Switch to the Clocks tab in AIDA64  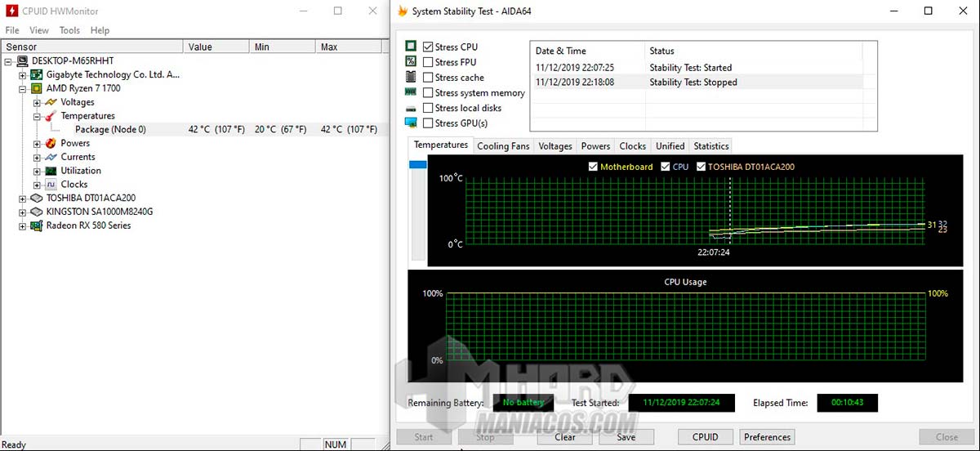[x=633, y=146]
